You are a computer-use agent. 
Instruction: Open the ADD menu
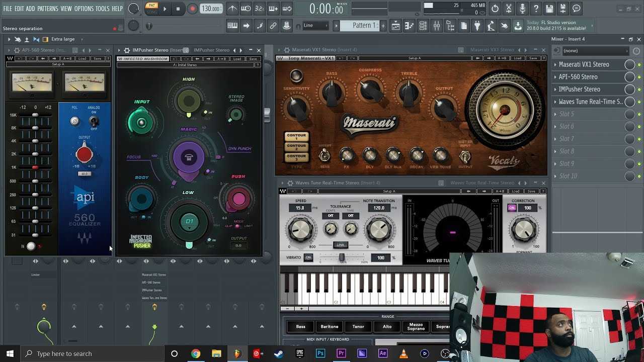tap(31, 9)
